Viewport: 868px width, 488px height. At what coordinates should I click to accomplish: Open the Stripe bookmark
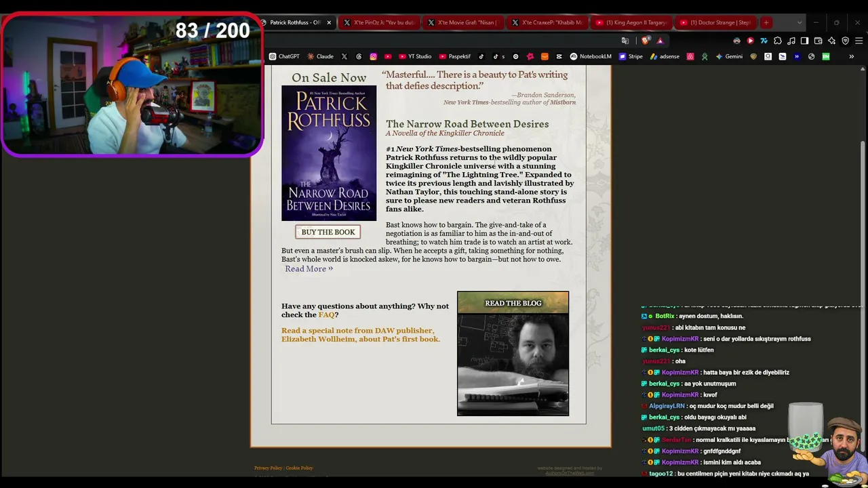(x=631, y=56)
